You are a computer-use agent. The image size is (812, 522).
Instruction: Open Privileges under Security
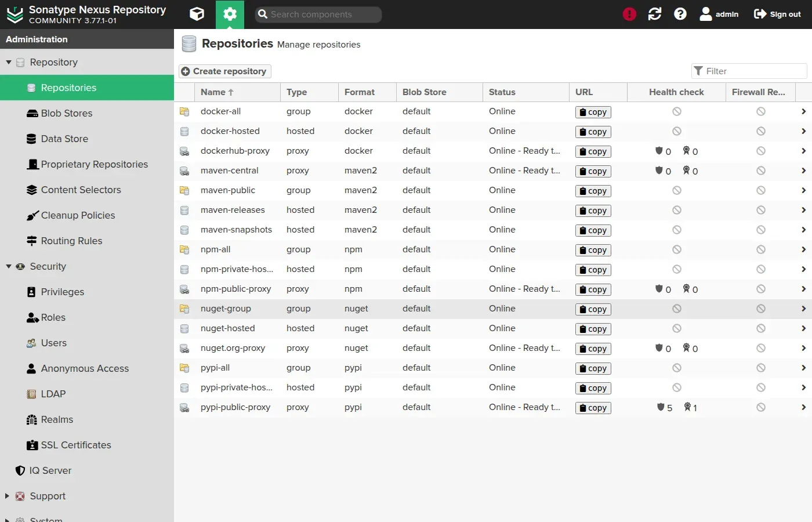point(87,292)
